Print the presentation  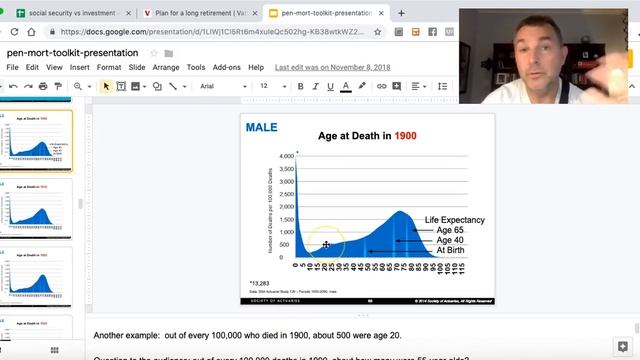click(43, 86)
